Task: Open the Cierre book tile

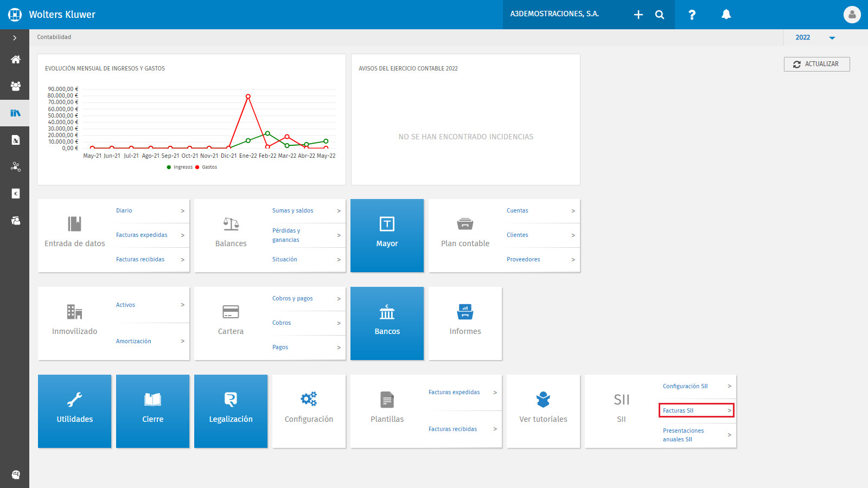Action: pos(152,411)
